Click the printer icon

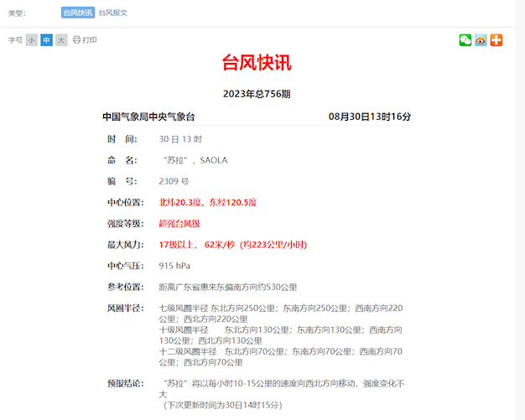pyautogui.click(x=76, y=39)
